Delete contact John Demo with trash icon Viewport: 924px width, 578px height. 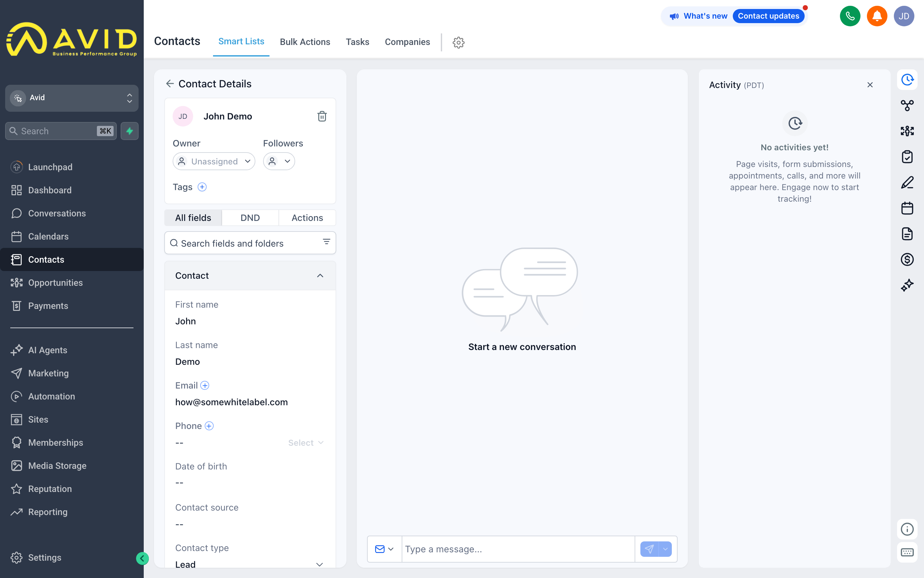(x=322, y=116)
